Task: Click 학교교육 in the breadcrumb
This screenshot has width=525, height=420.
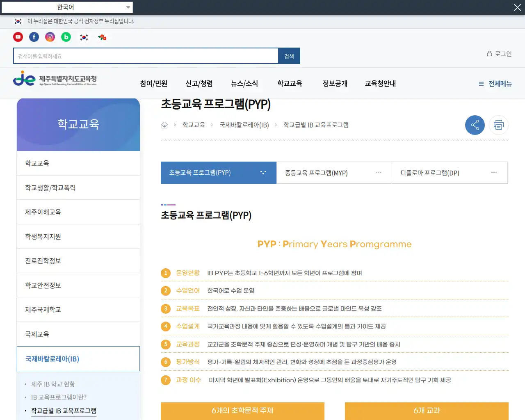Action: click(x=194, y=125)
